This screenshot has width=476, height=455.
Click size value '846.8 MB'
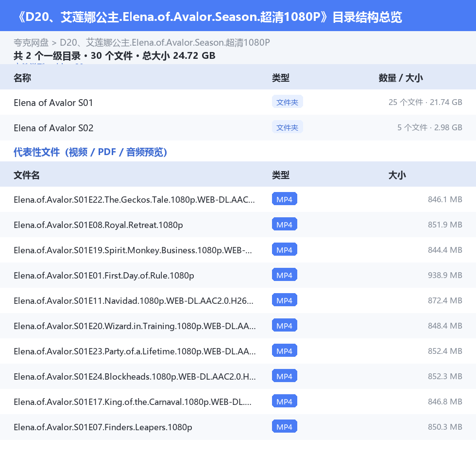click(x=445, y=401)
